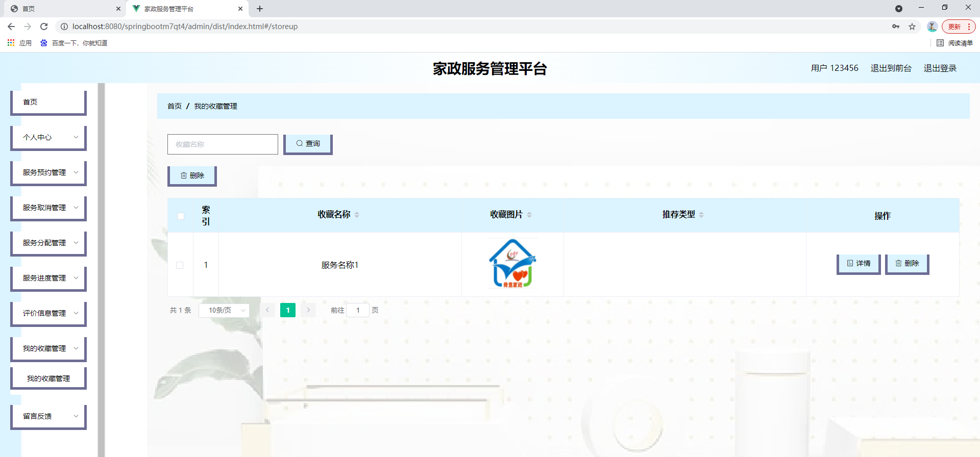The image size is (980, 457).
Task: Click the browser forward arrow
Action: (x=28, y=27)
